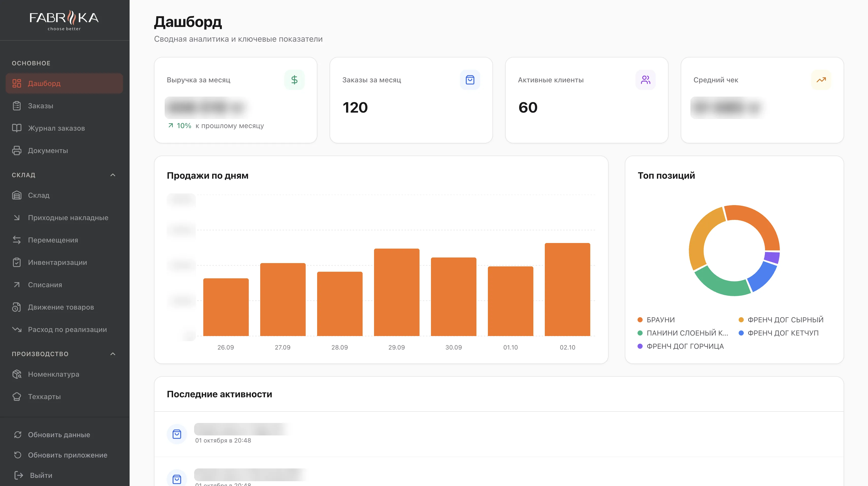Collapse the ПРОИЗВОДСТВО section chevron

pyautogui.click(x=113, y=354)
